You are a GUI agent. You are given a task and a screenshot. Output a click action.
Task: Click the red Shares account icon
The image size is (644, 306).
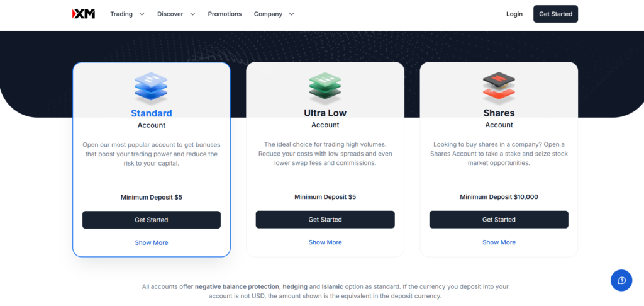point(499,88)
